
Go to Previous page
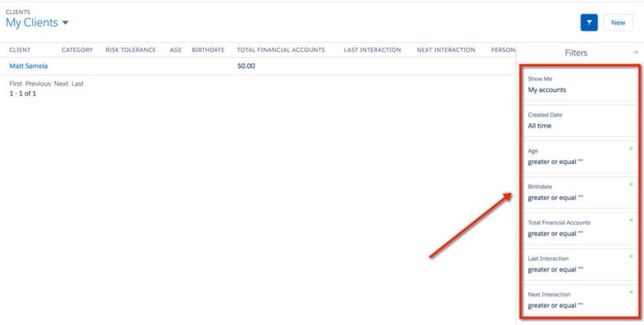point(38,84)
